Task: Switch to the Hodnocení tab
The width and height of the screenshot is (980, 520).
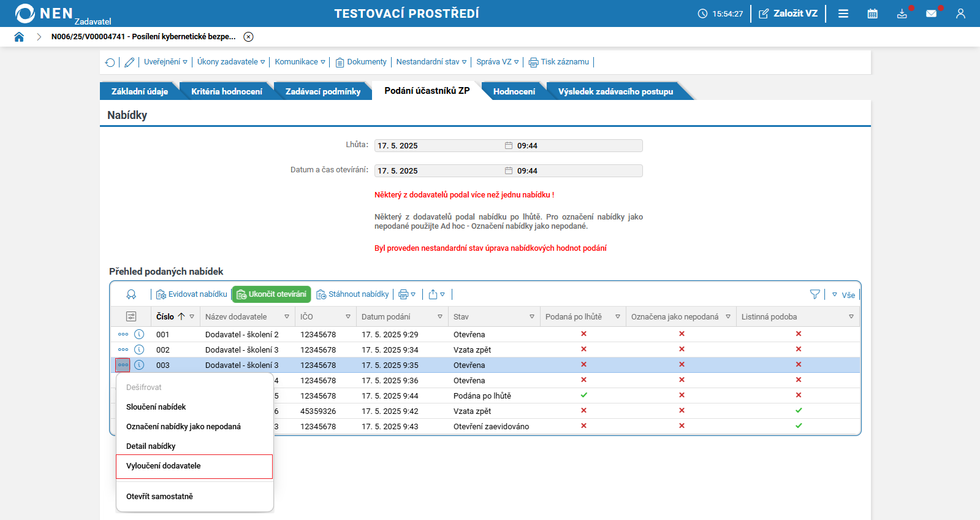Action: (514, 91)
